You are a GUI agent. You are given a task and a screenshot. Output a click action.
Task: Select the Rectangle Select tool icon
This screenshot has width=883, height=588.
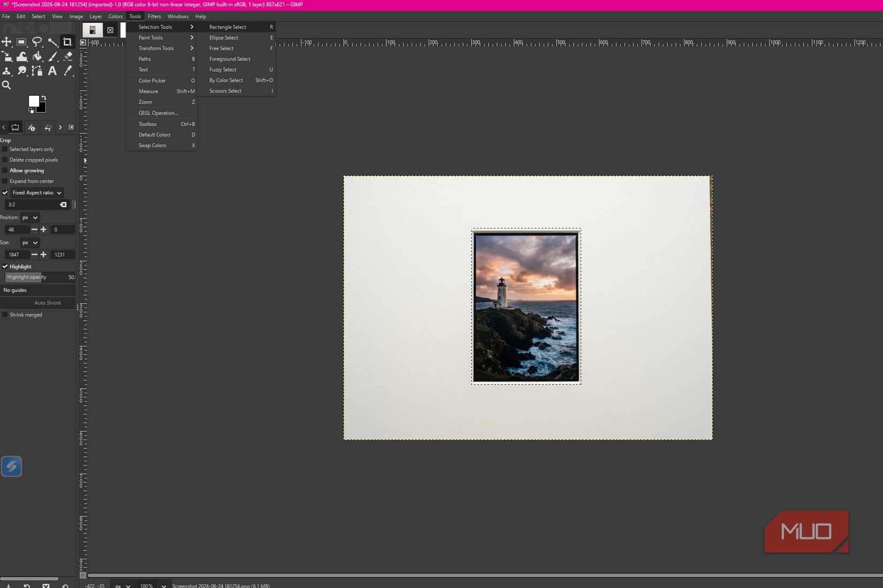[21, 42]
